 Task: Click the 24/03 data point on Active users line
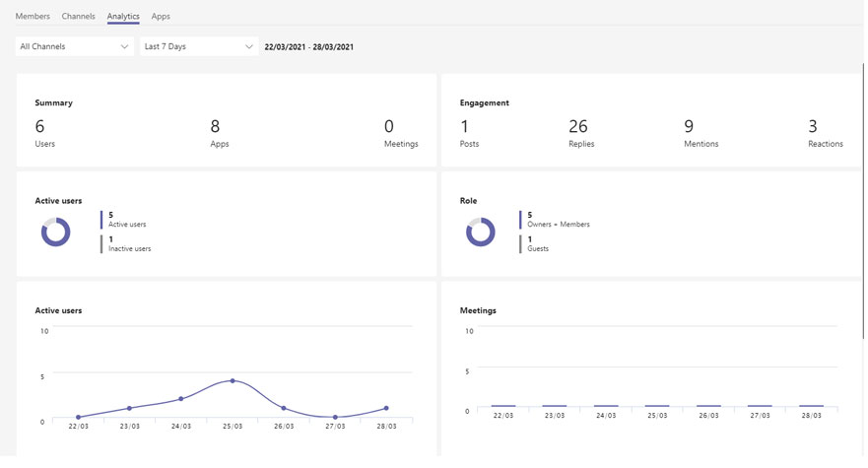click(181, 399)
